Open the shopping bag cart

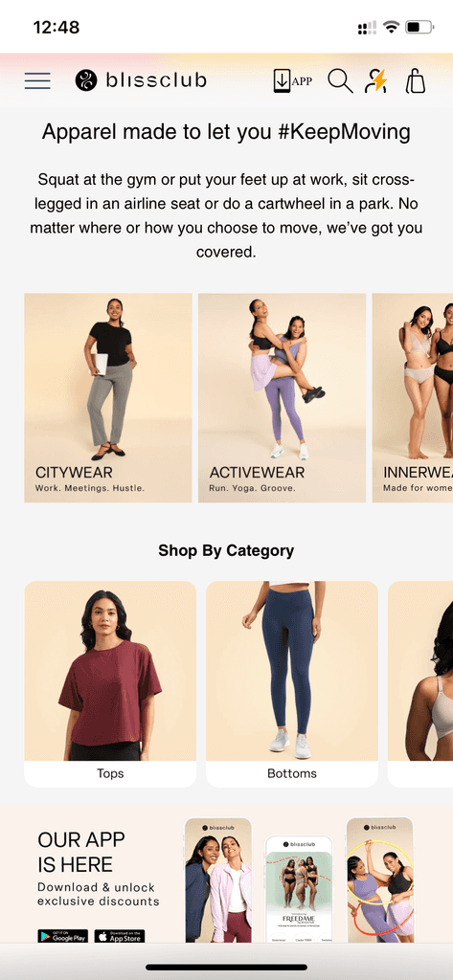coord(416,81)
